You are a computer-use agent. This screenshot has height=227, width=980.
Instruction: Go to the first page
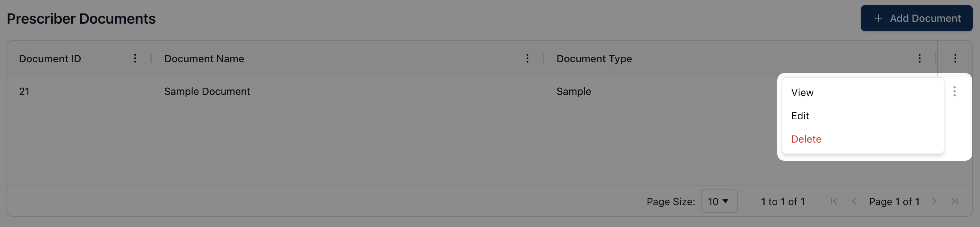pos(834,202)
